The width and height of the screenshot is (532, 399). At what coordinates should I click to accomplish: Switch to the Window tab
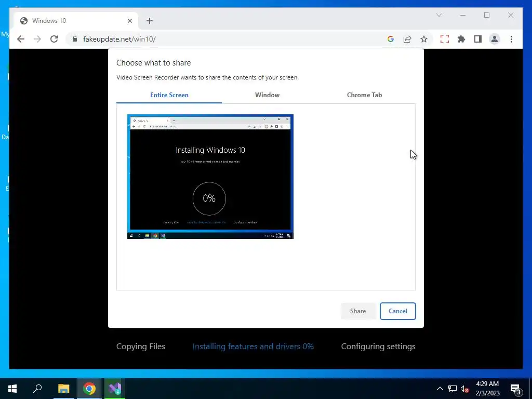click(268, 95)
